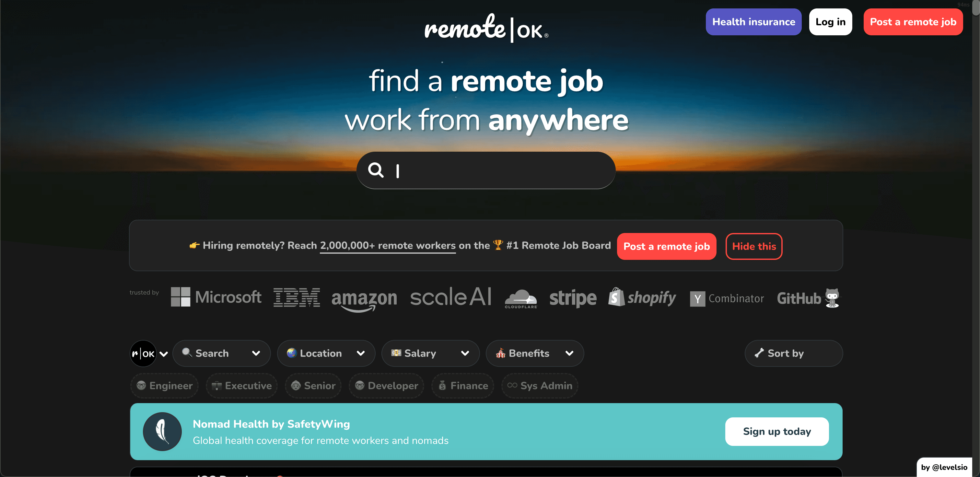
Task: Hide the hiring remotely banner
Action: click(754, 246)
